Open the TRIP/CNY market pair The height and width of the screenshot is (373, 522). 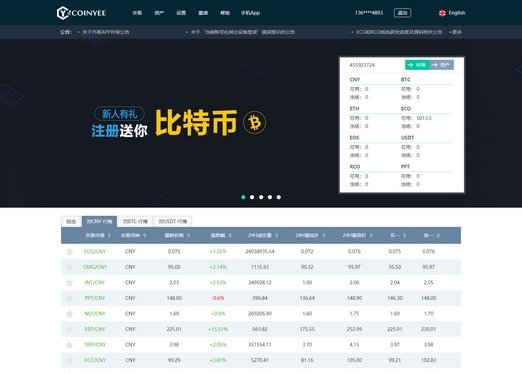click(95, 345)
